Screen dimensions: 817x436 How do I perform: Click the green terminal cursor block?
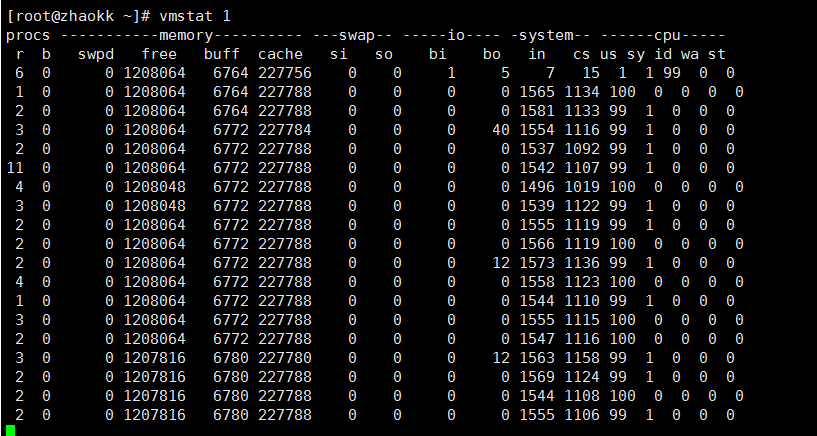[x=10, y=430]
